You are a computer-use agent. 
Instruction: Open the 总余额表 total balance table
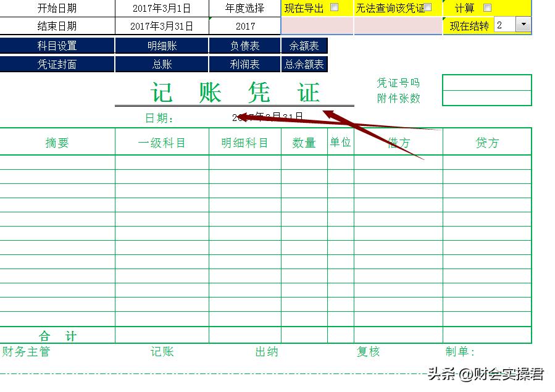point(303,64)
